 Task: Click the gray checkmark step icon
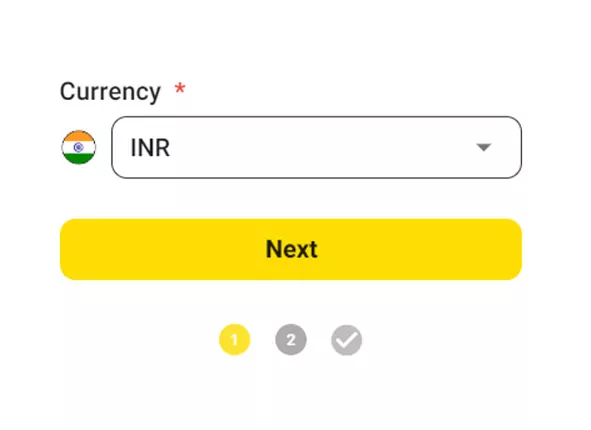346,340
